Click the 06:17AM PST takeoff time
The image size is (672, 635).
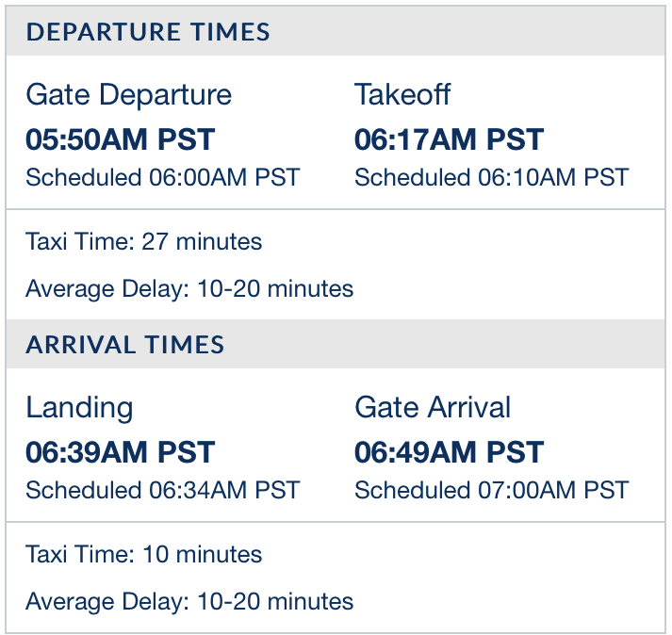(449, 139)
